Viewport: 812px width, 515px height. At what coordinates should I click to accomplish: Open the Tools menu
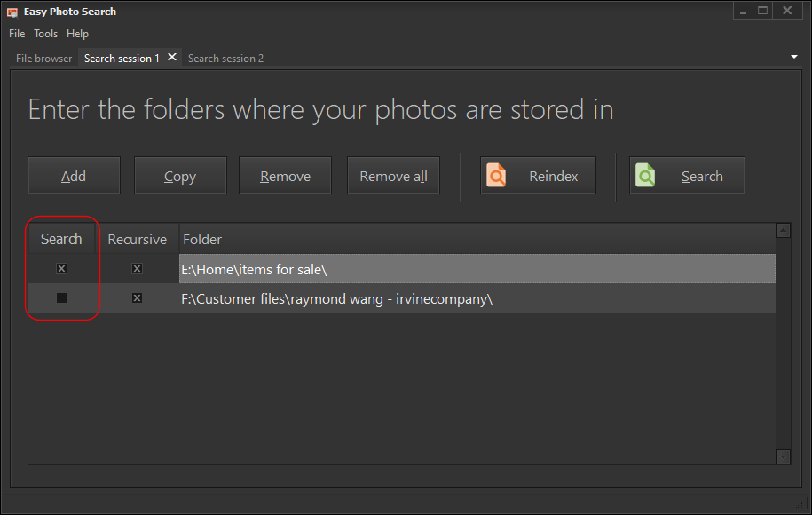45,34
